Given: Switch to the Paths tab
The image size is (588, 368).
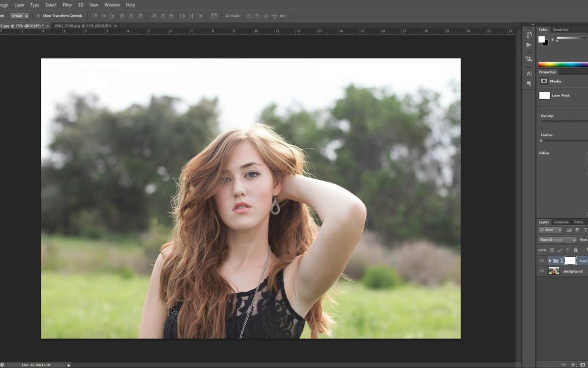Looking at the screenshot, I should [x=579, y=222].
